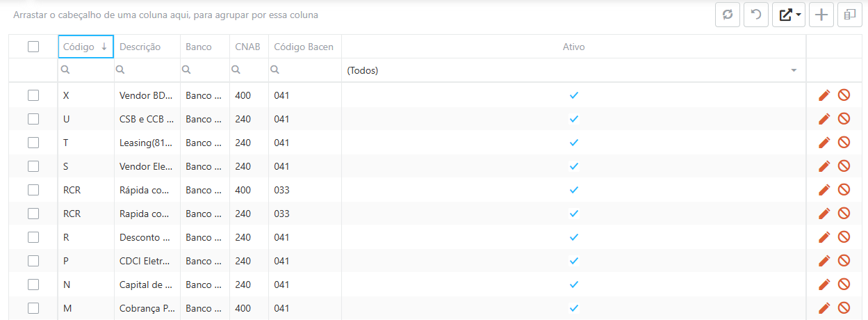Click the Código Bacen column header
868x320 pixels.
304,47
